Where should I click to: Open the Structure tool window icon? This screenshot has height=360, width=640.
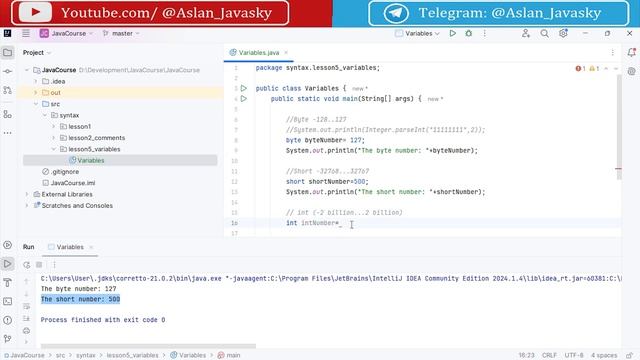(x=7, y=114)
